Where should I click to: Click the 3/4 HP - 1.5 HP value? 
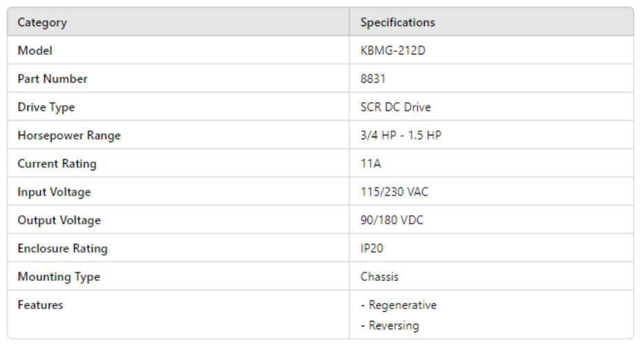coord(401,135)
